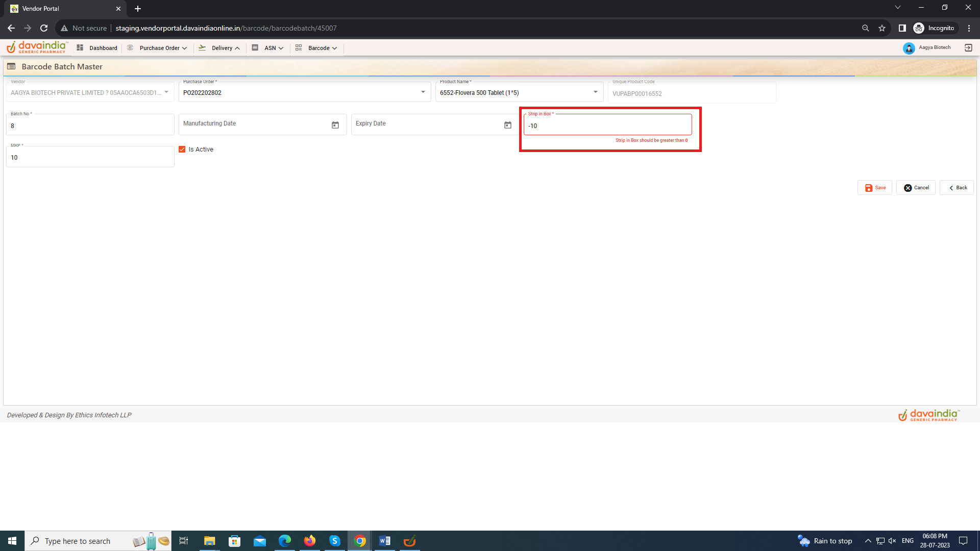Open the Vendor dropdown field
This screenshot has height=551, width=980.
tap(166, 92)
